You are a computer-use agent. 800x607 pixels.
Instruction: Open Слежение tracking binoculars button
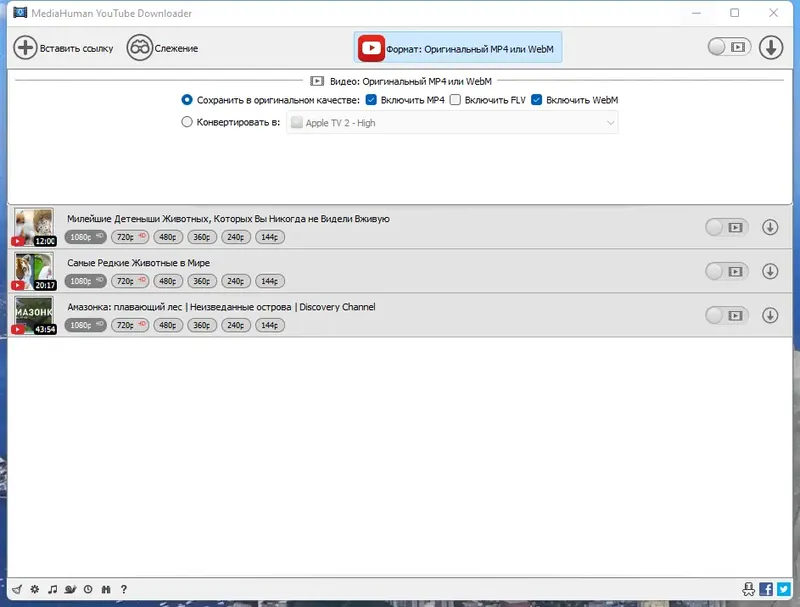click(163, 48)
